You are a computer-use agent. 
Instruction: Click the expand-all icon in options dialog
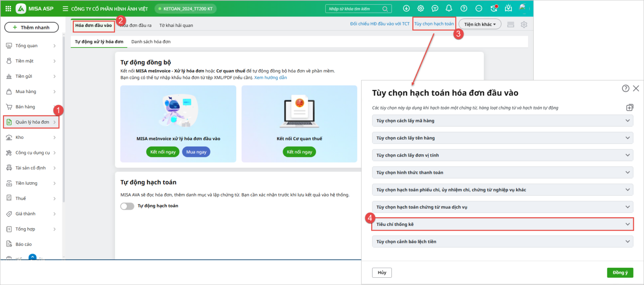630,107
